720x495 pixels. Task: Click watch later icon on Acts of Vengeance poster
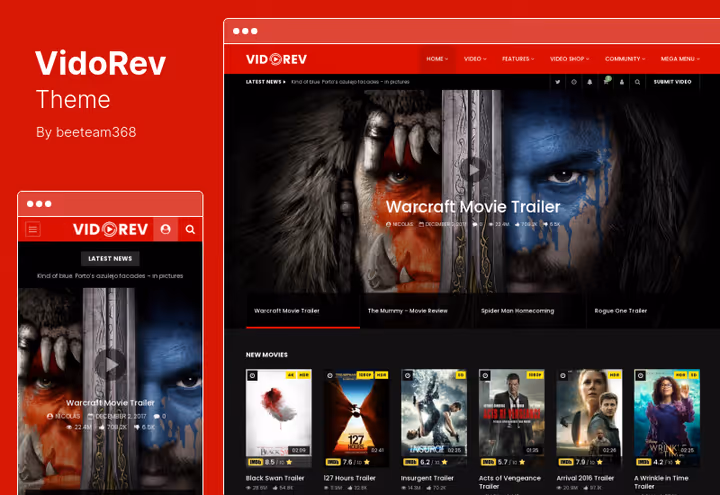click(x=485, y=376)
